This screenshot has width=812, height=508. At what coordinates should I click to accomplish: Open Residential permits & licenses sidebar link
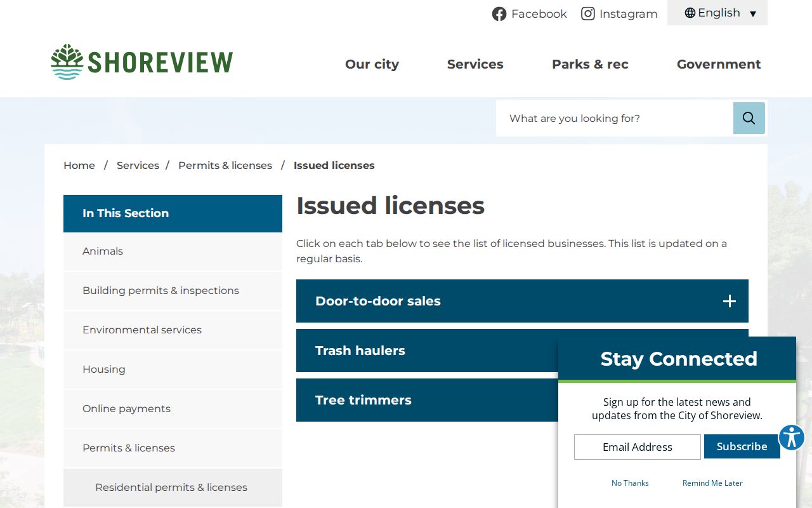[x=173, y=488]
